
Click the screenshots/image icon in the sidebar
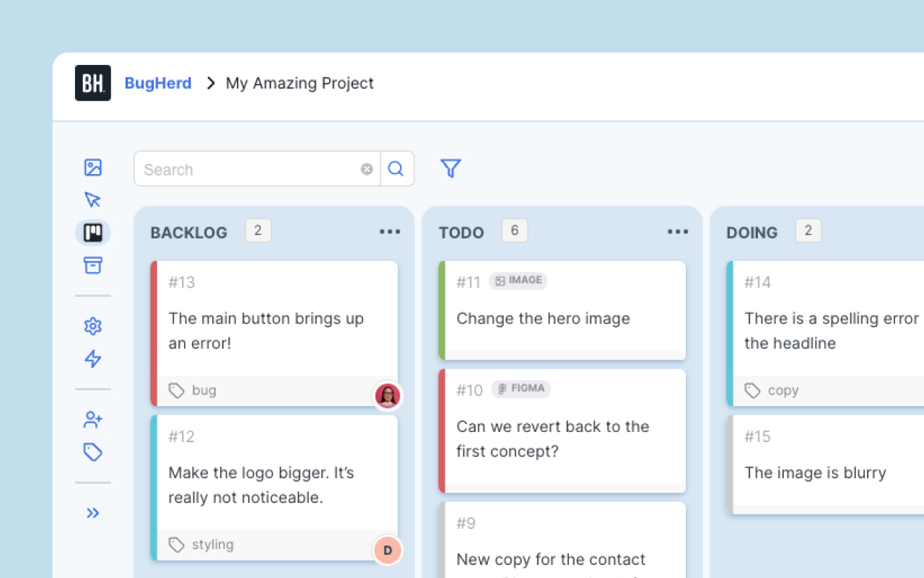click(x=93, y=167)
